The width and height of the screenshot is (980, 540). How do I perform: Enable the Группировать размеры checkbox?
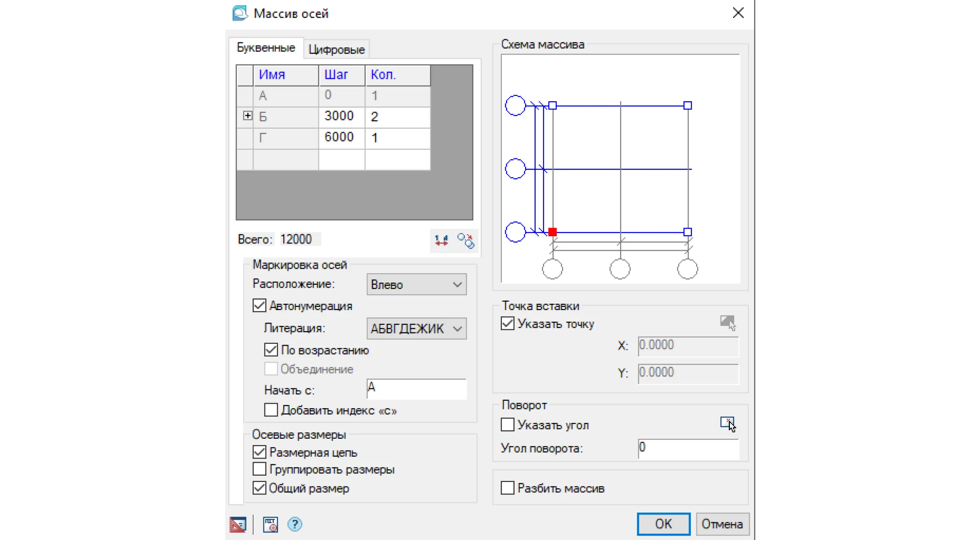click(x=259, y=469)
